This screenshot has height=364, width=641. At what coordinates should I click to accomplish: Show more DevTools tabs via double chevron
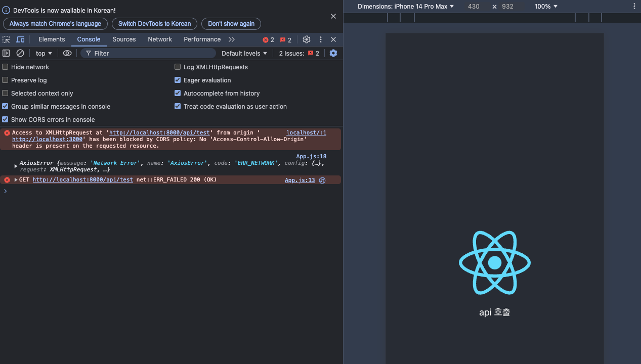point(232,39)
